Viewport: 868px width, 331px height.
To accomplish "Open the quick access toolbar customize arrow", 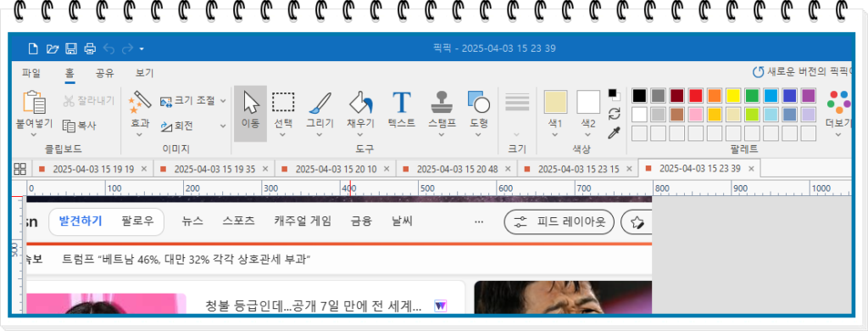I will (142, 49).
